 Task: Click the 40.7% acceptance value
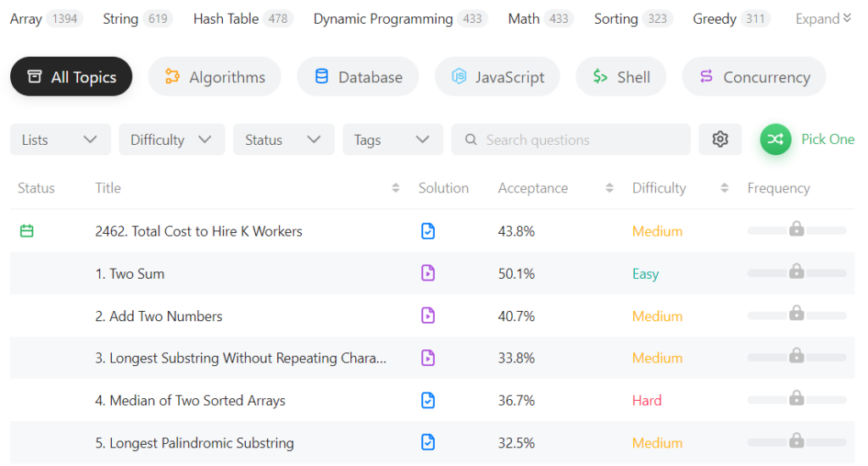516,316
